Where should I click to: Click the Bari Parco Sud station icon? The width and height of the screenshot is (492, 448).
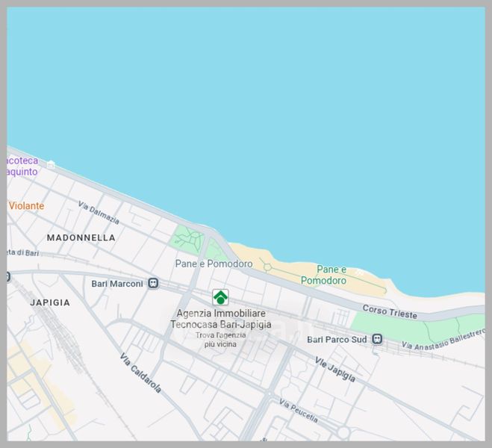coord(377,339)
